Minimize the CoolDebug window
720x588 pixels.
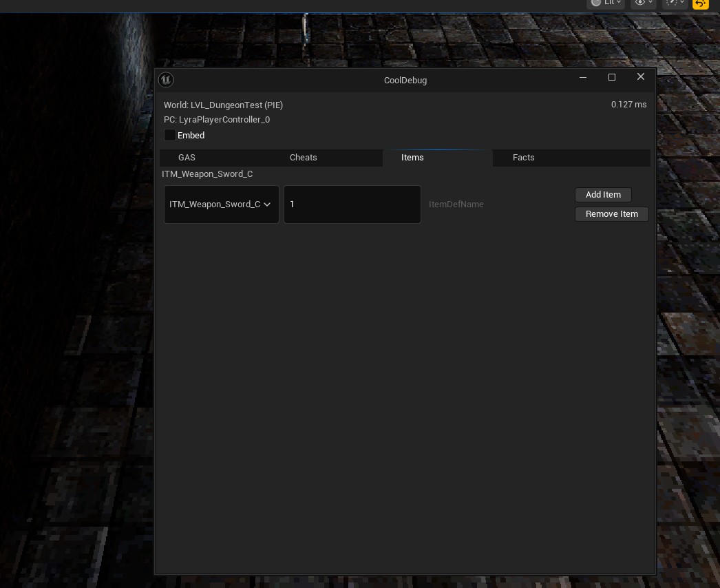pos(583,77)
